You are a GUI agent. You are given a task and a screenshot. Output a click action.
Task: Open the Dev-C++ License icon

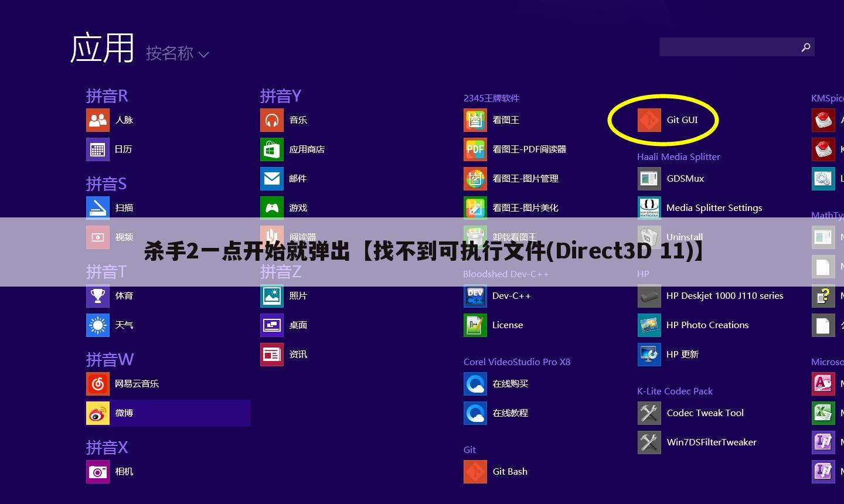pyautogui.click(x=475, y=325)
